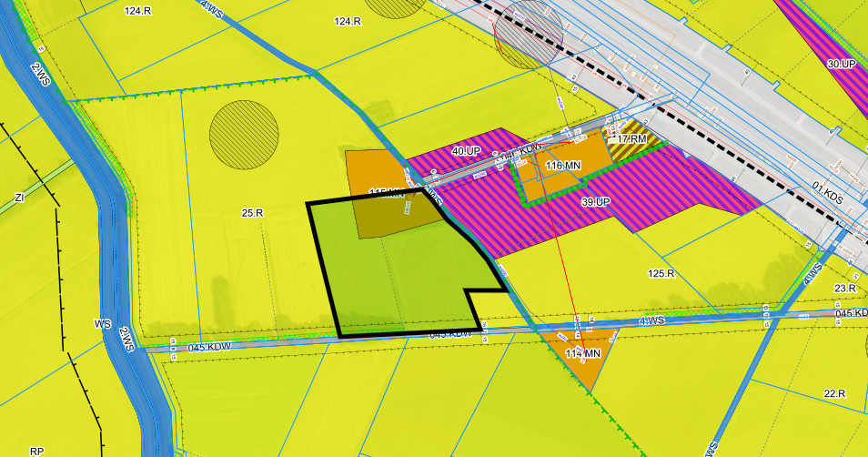Click the 40.UP zone label
The height and width of the screenshot is (457, 868).
[466, 149]
